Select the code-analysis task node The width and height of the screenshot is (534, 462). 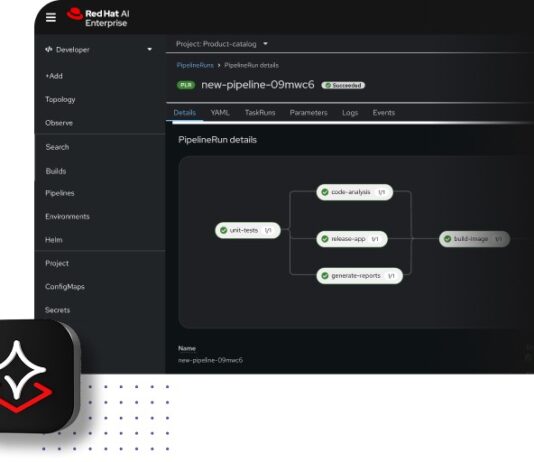[355, 192]
